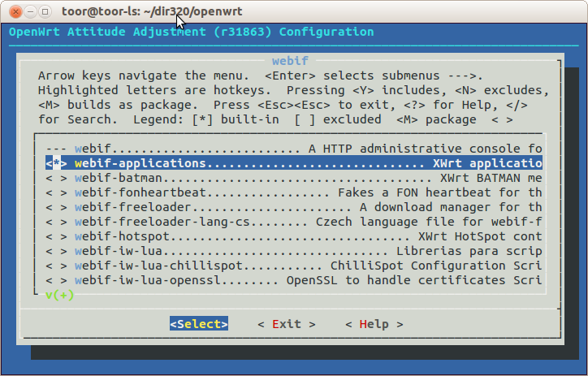The image size is (588, 376).
Task: Select the webif-iw-lua entry name
Action: [119, 251]
